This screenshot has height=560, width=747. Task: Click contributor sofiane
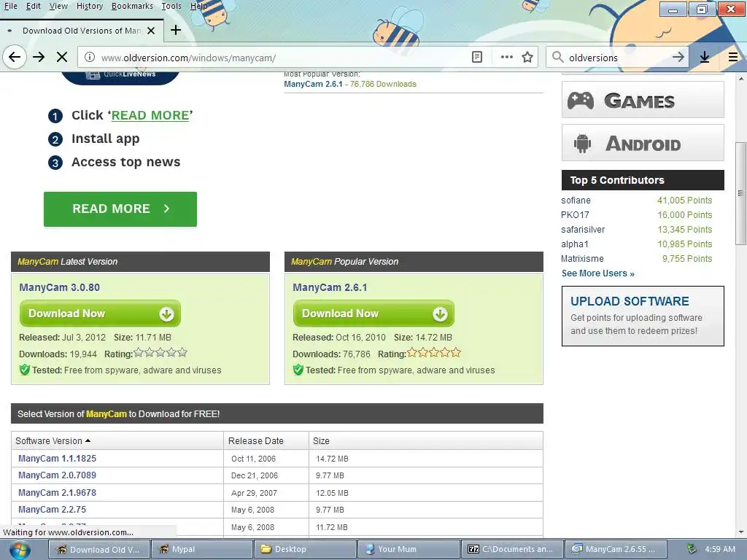click(x=576, y=201)
